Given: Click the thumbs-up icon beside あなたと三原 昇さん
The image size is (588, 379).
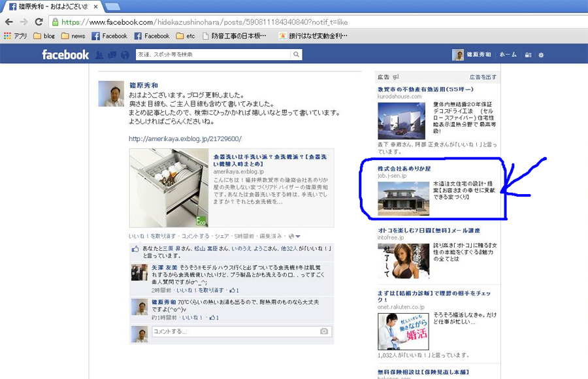Looking at the screenshot, I should point(135,249).
